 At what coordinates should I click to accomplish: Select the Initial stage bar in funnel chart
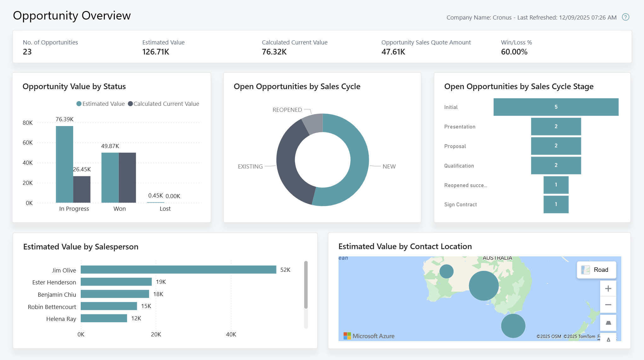click(556, 107)
